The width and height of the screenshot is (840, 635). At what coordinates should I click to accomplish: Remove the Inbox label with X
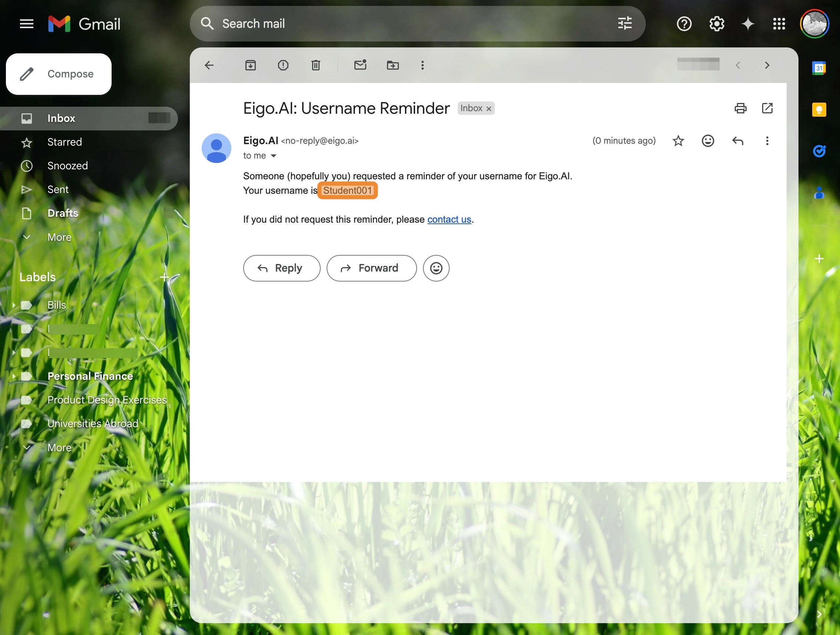tap(489, 109)
